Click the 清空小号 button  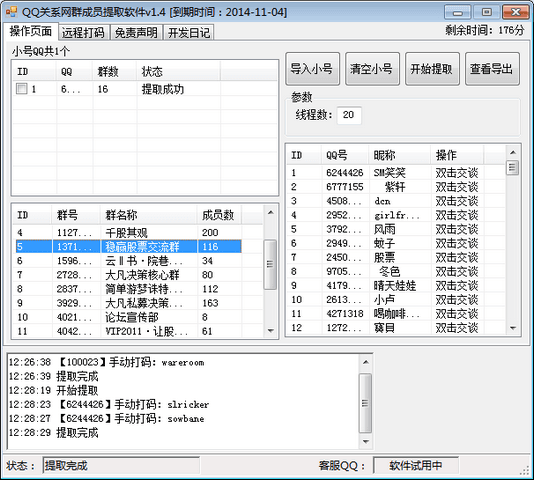(x=372, y=68)
